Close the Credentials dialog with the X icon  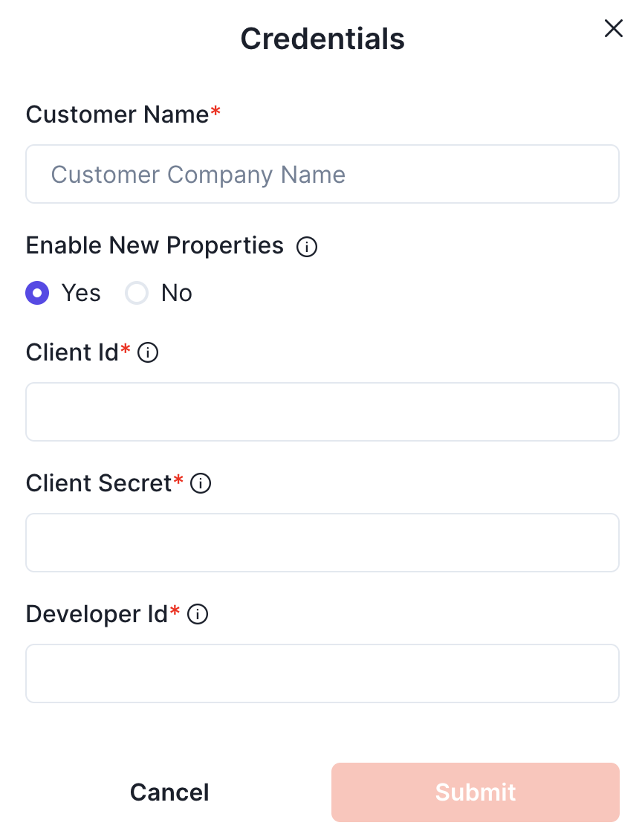613,29
